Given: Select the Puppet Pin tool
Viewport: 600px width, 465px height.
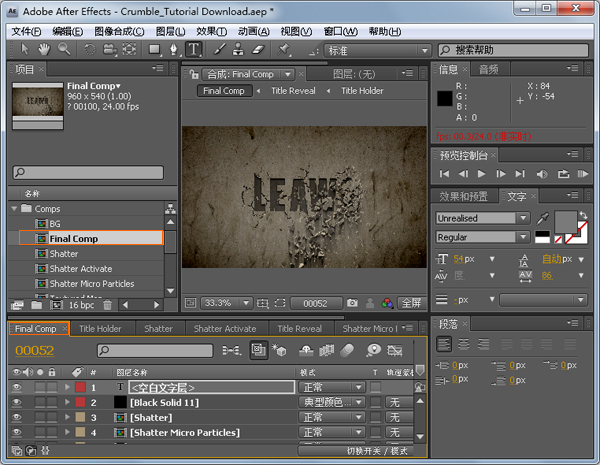Looking at the screenshot, I should tap(284, 49).
